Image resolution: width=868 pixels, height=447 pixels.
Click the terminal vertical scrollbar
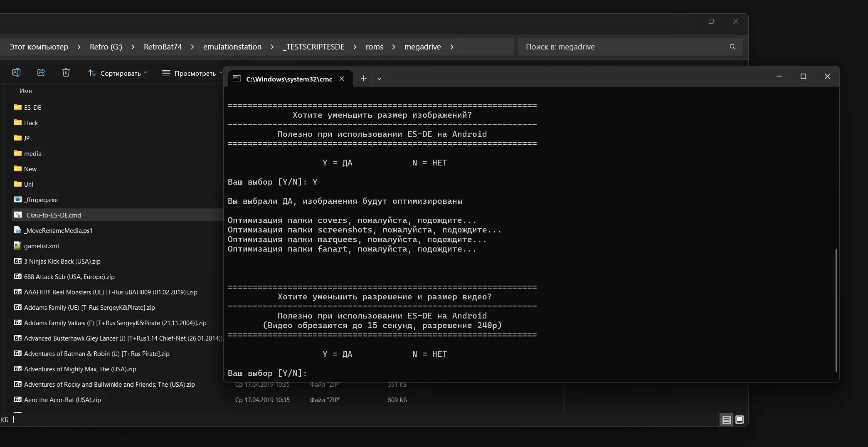836,310
